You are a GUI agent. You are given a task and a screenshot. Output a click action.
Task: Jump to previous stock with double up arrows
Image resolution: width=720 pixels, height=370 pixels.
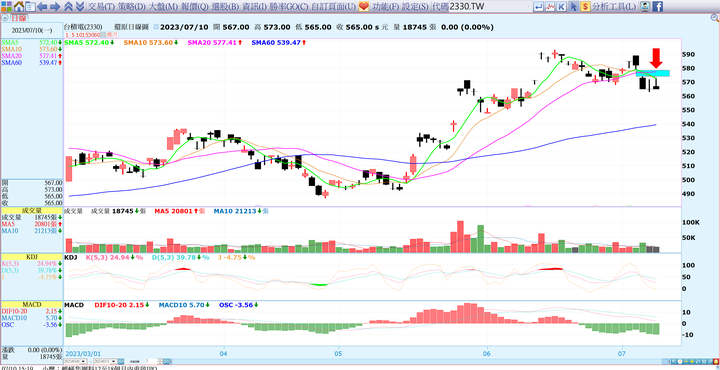pos(68,6)
